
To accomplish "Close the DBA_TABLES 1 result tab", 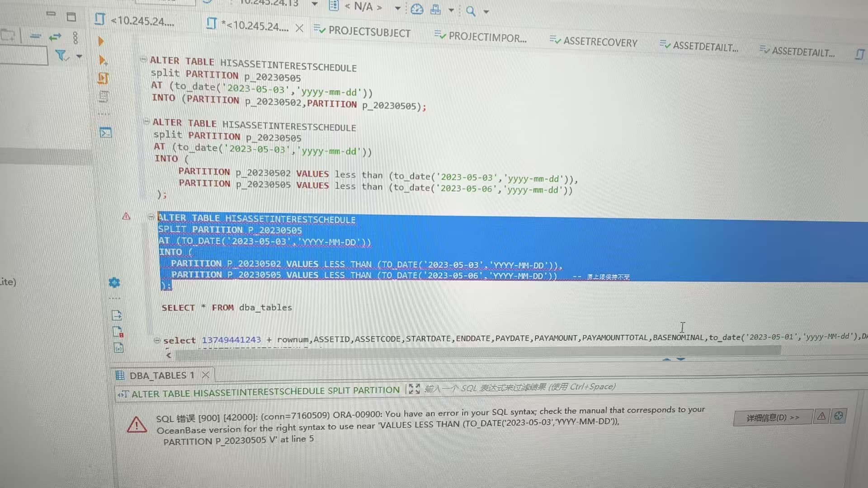I will click(x=206, y=375).
